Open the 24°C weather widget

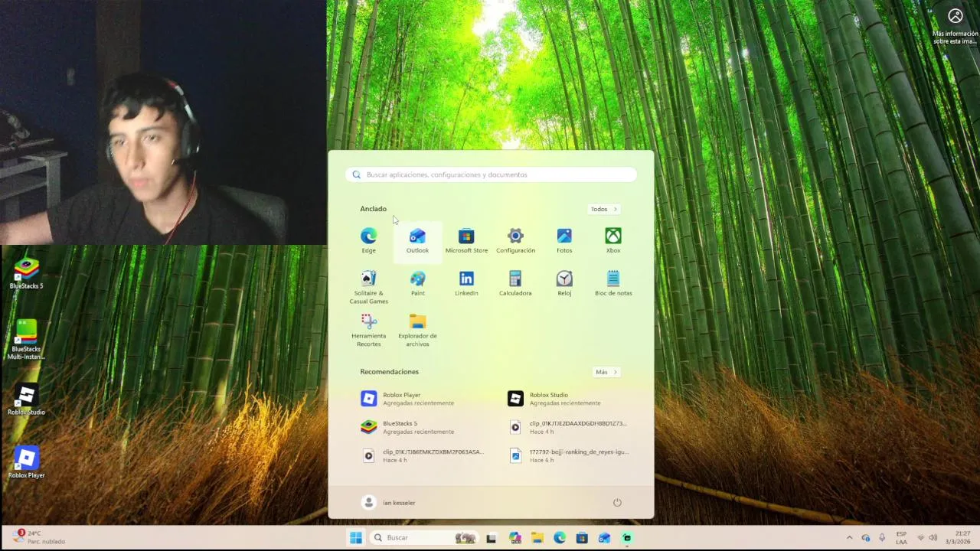[x=38, y=537]
